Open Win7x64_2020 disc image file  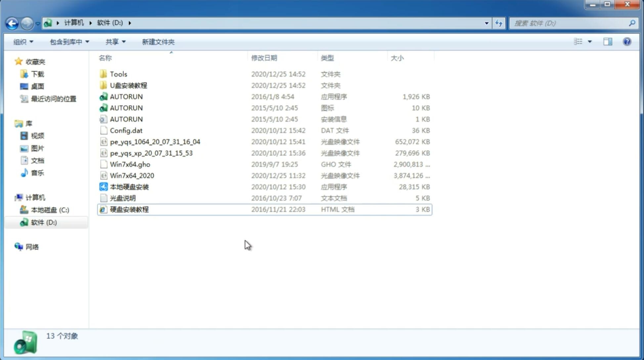click(132, 175)
